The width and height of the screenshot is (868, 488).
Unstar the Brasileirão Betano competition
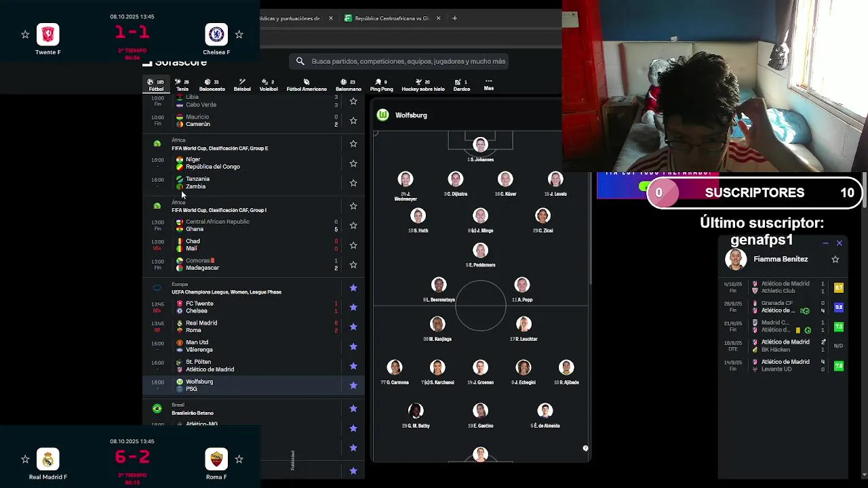coord(353,409)
